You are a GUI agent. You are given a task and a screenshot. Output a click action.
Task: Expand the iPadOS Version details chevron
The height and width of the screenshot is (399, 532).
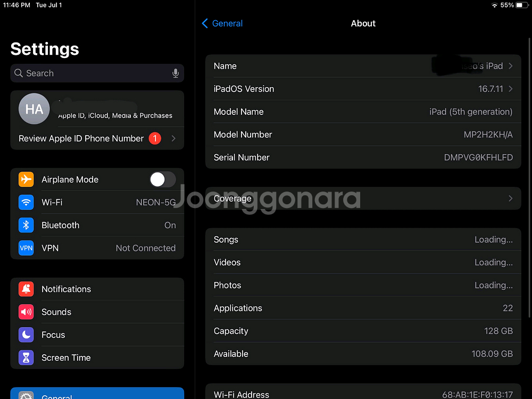(511, 89)
